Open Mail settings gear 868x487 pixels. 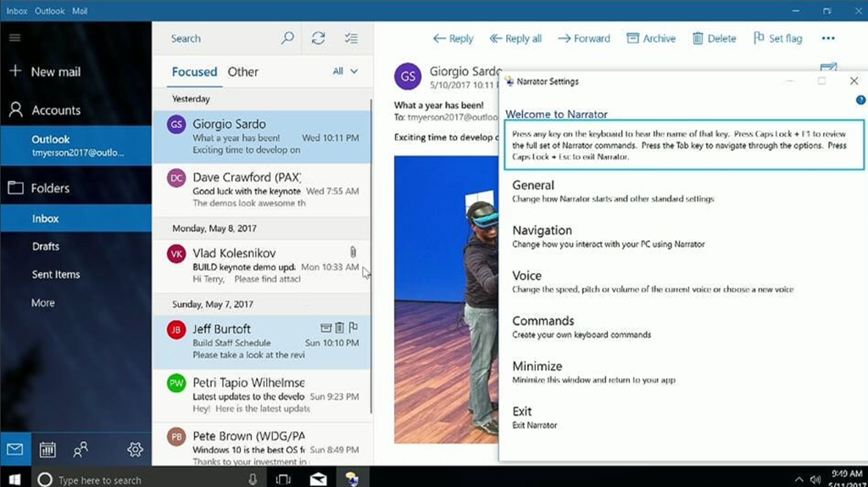tap(135, 450)
